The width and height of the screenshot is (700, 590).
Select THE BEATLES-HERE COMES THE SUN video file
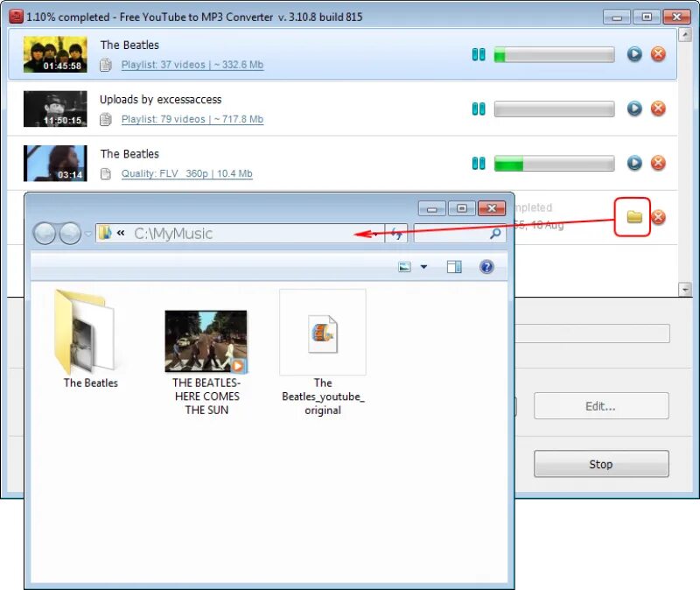pos(206,362)
